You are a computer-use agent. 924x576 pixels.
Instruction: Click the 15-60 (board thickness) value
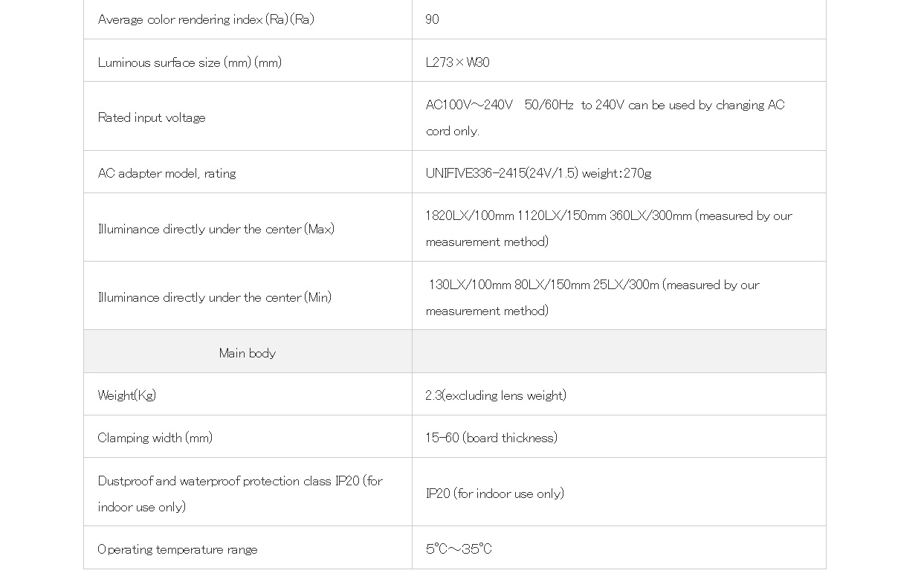[x=491, y=438]
